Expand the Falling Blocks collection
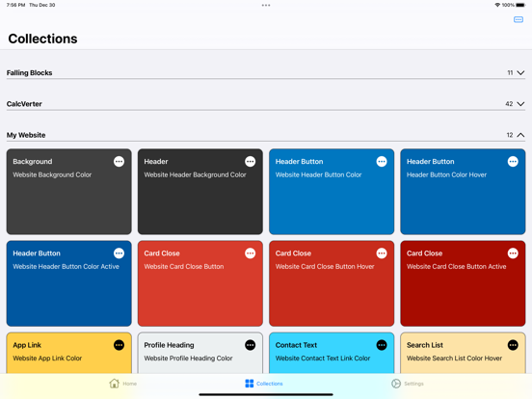The width and height of the screenshot is (532, 399). (x=520, y=72)
